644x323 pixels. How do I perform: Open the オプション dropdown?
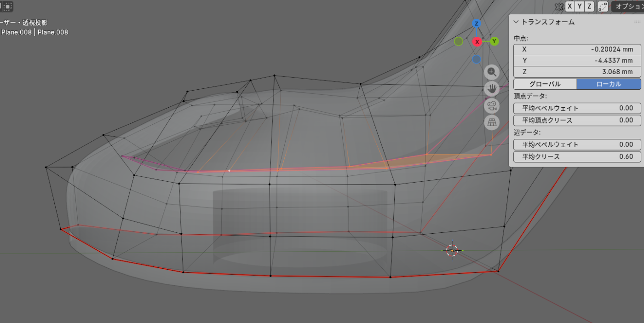point(628,6)
